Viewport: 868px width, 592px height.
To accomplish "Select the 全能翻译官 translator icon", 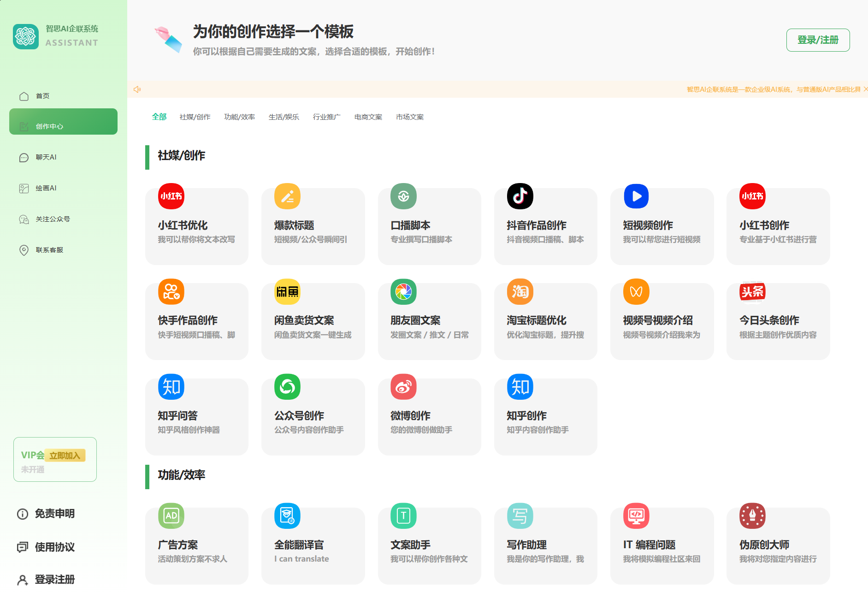I will tap(287, 516).
